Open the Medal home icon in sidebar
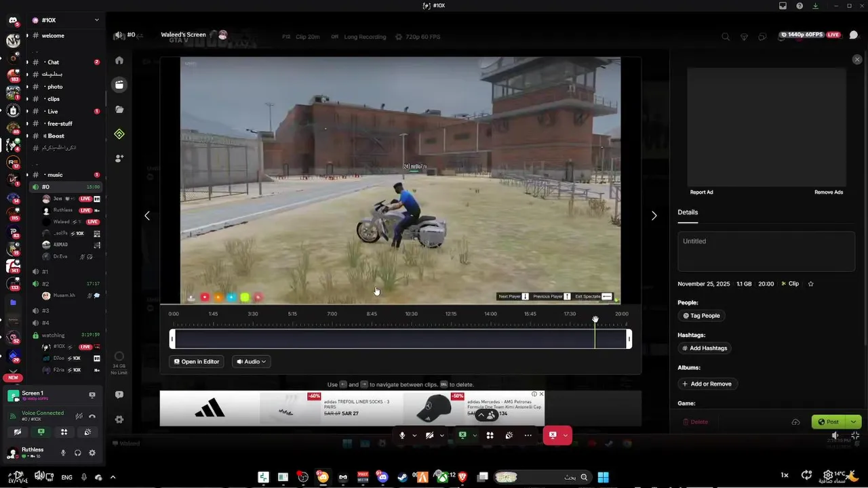 [x=119, y=60]
